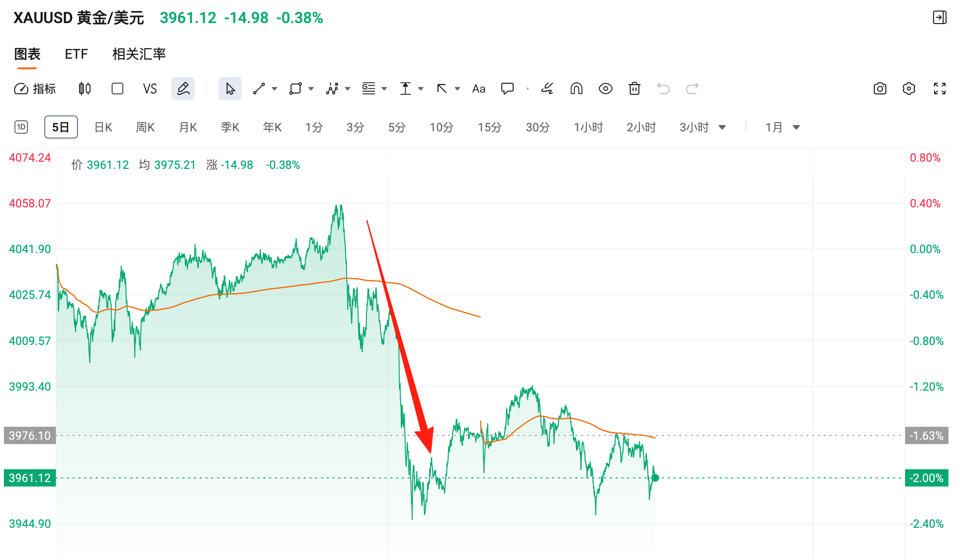
Task: Take a chart snapshot with the camera icon
Action: pos(880,89)
